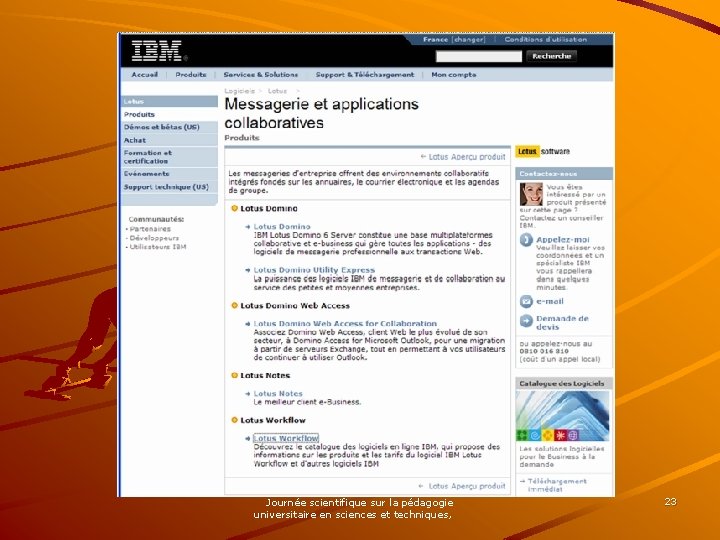The image size is (720, 540).
Task: Click the Lotus Notes section heading
Action: click(265, 376)
